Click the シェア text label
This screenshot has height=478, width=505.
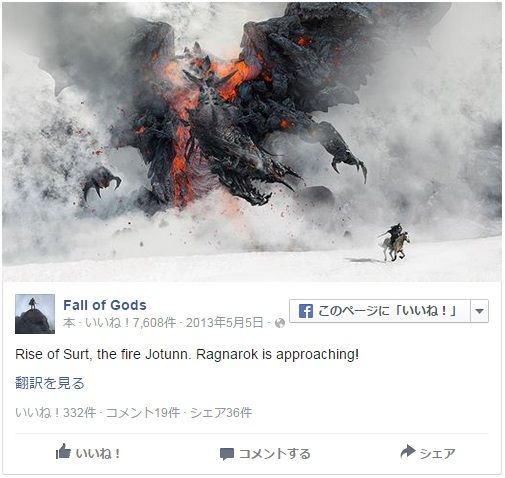click(437, 454)
